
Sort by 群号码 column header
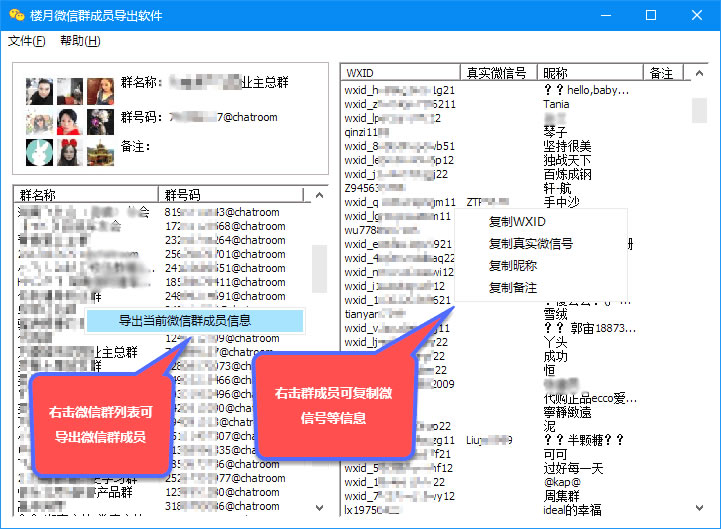tap(231, 195)
